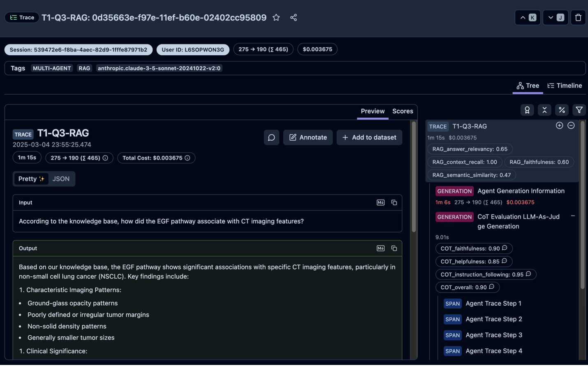
Task: Click the Trace badge icon in the header
Action: tap(22, 18)
